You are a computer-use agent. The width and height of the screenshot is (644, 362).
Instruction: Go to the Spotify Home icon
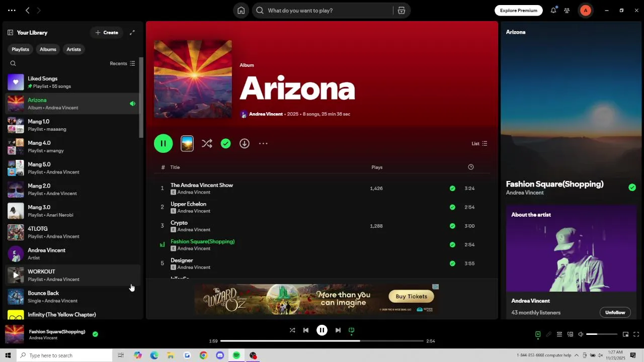[x=241, y=11]
